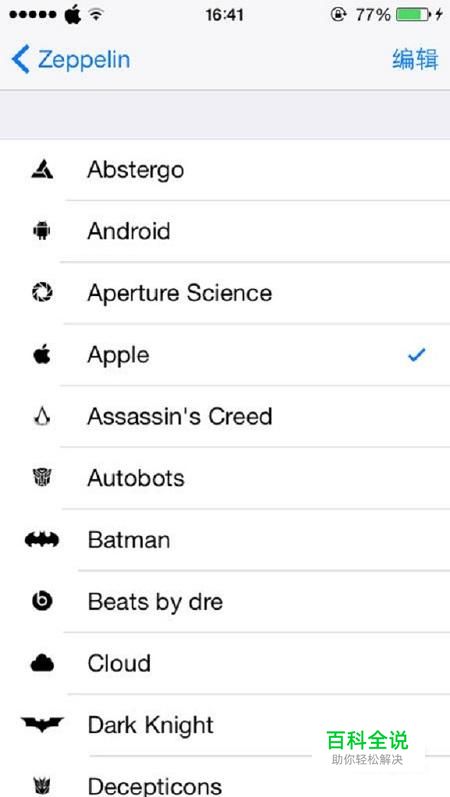Select the Dark Knight list entry
Image resolution: width=450 pixels, height=797 pixels.
point(225,725)
